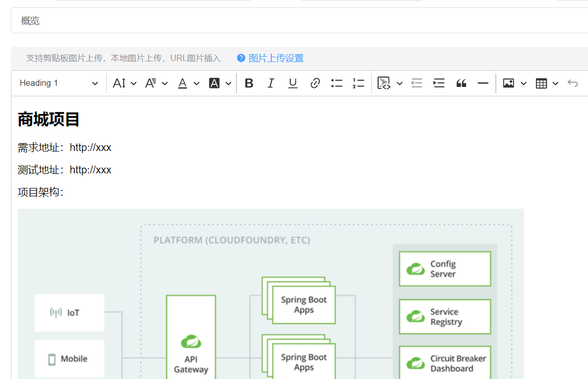The height and width of the screenshot is (379, 588).
Task: Click the blue help question mark icon
Action: click(x=241, y=58)
